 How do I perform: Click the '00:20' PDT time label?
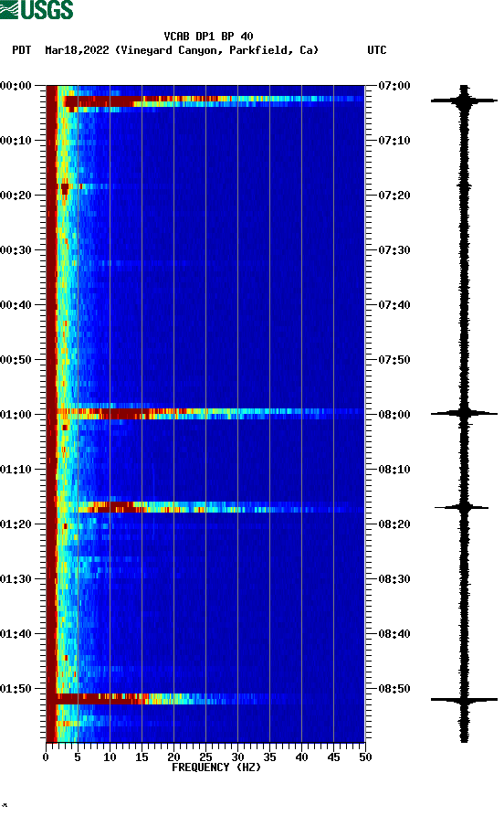(16, 196)
